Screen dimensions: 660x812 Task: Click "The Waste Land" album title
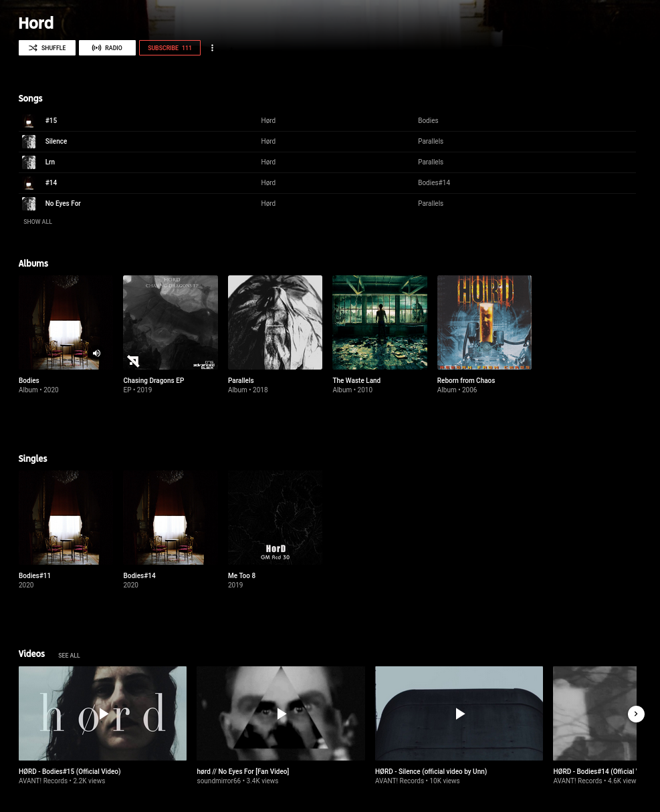click(356, 381)
